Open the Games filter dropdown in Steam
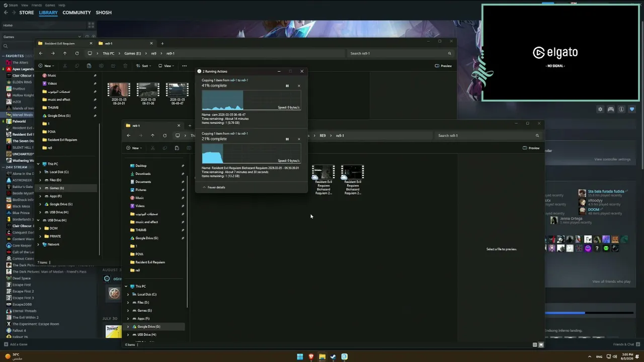The image size is (644, 362). (x=42, y=37)
